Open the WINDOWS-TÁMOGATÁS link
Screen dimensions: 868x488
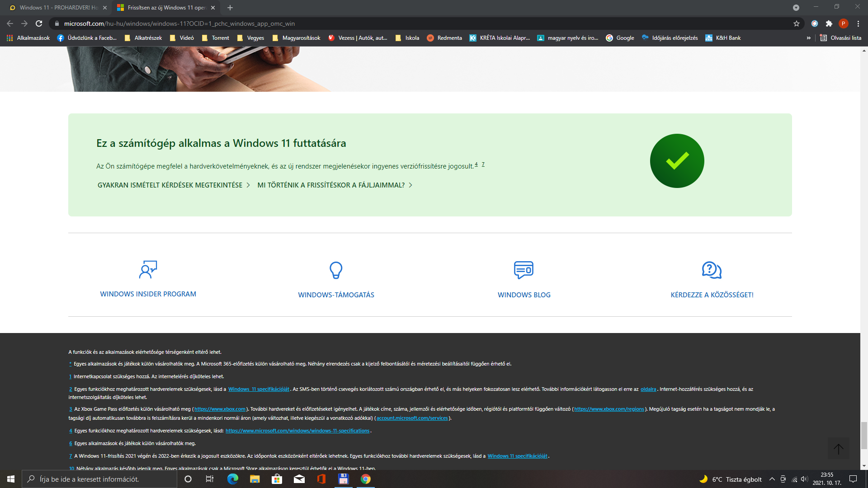[x=336, y=295]
